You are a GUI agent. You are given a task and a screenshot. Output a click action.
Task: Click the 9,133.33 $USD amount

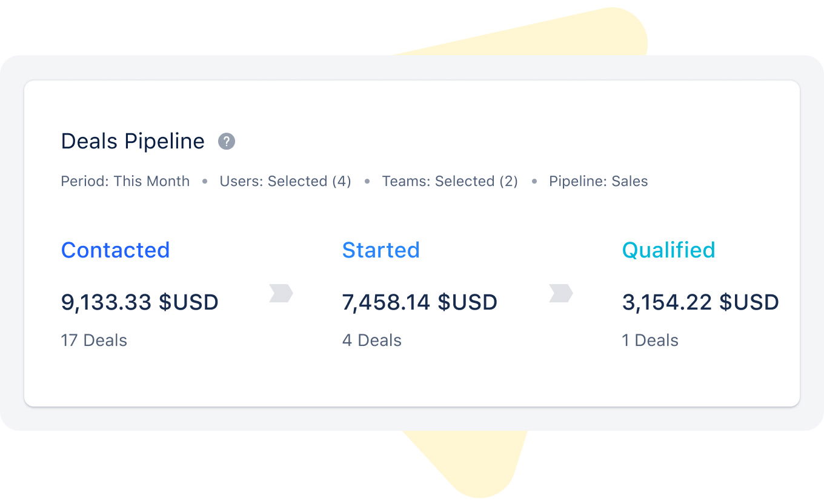(139, 302)
